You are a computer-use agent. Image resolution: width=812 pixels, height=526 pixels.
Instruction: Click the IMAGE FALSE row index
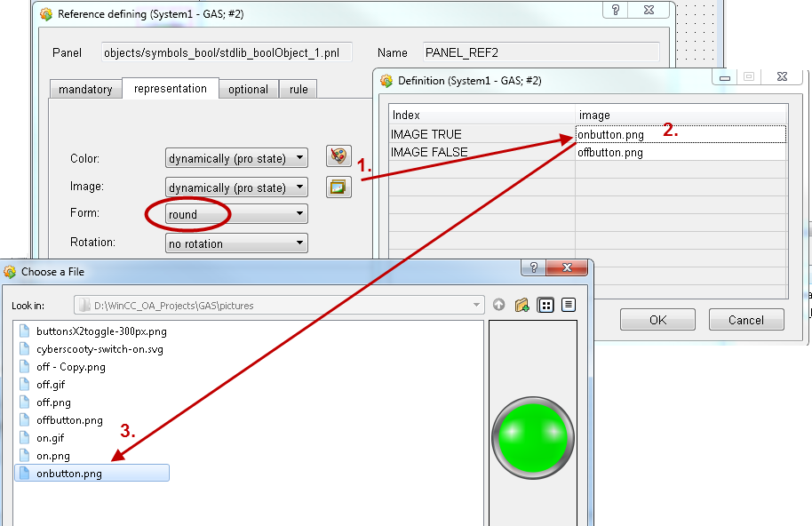point(482,152)
